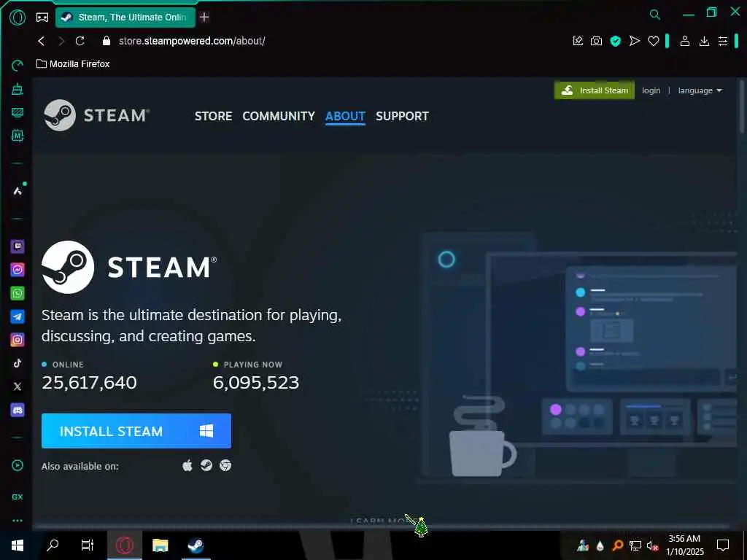Viewport: 747px width, 560px height.
Task: Open the snapshot camera tool
Action: click(x=596, y=41)
